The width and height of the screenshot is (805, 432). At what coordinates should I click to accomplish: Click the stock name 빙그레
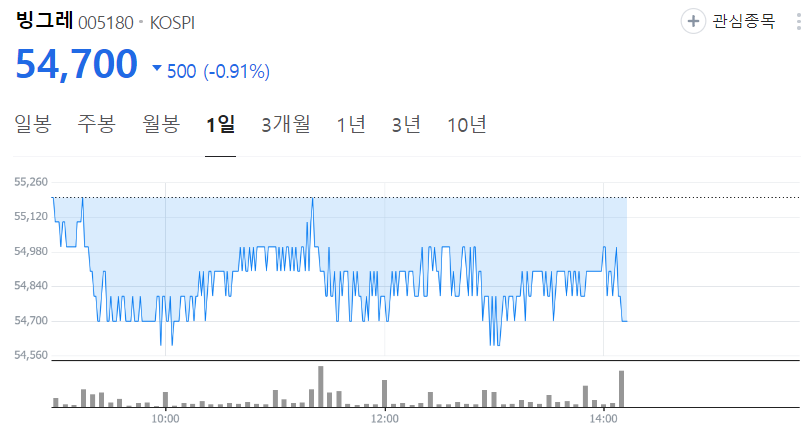pyautogui.click(x=44, y=20)
